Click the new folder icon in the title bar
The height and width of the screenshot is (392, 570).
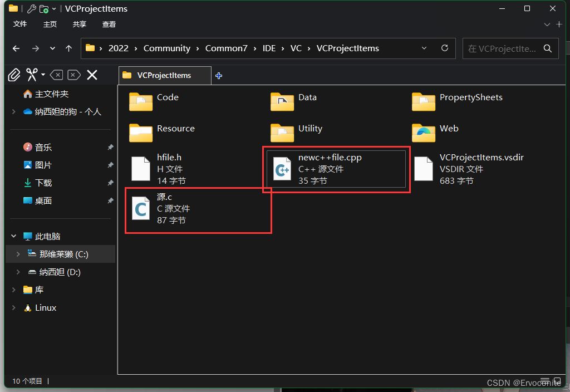click(44, 9)
